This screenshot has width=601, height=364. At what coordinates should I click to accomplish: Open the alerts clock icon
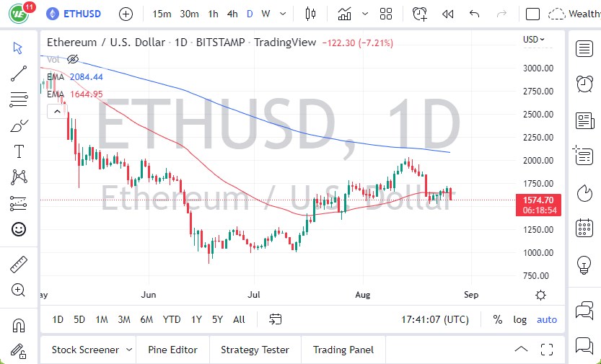click(584, 84)
